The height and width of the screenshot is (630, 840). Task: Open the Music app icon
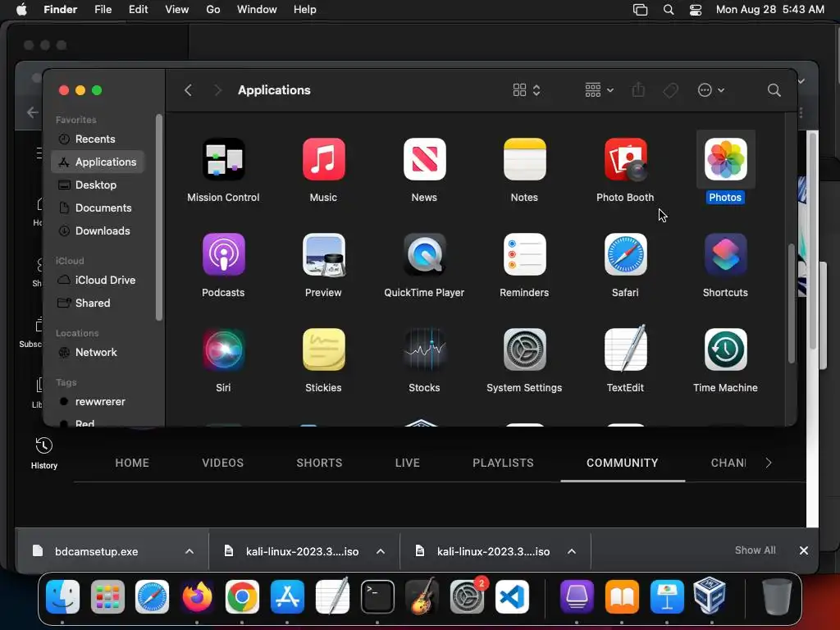pos(323,159)
